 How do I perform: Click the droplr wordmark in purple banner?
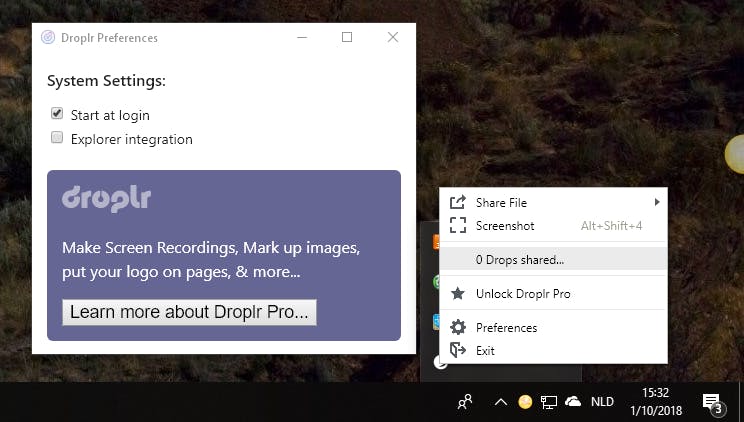(106, 199)
